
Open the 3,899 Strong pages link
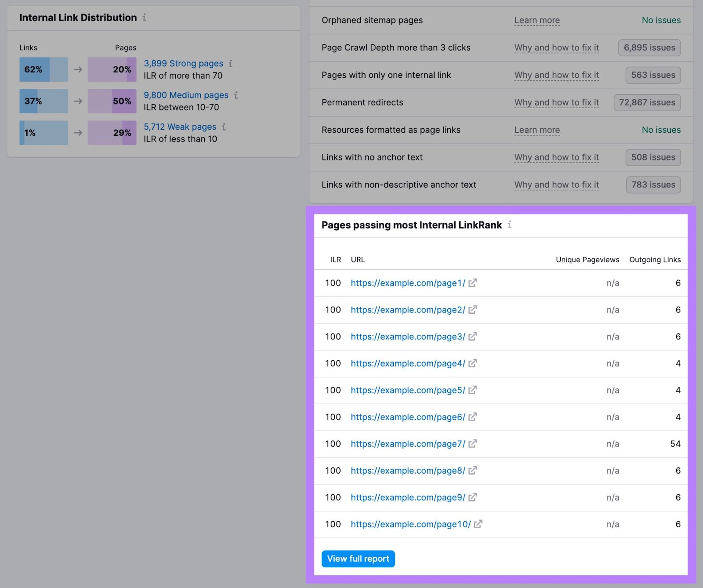pos(183,63)
